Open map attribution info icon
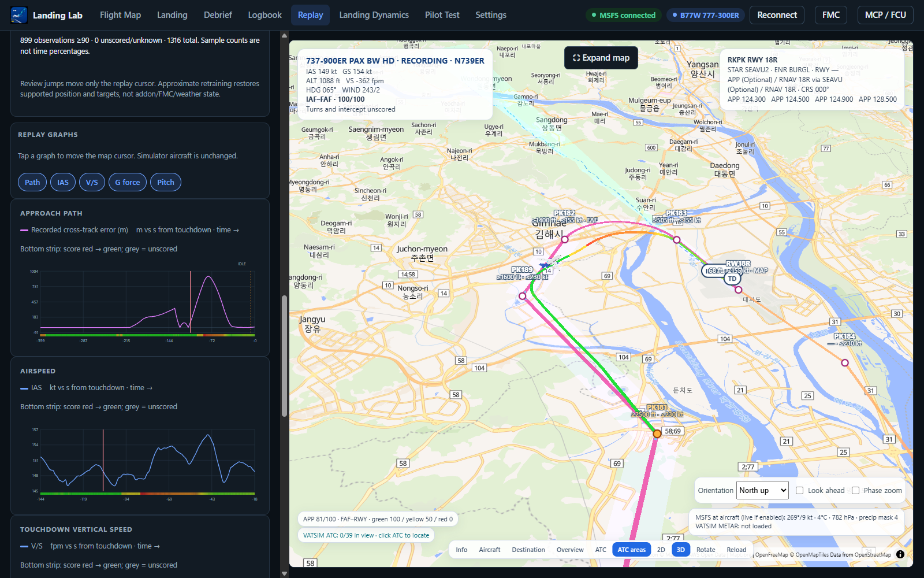This screenshot has height=578, width=924. tap(900, 554)
